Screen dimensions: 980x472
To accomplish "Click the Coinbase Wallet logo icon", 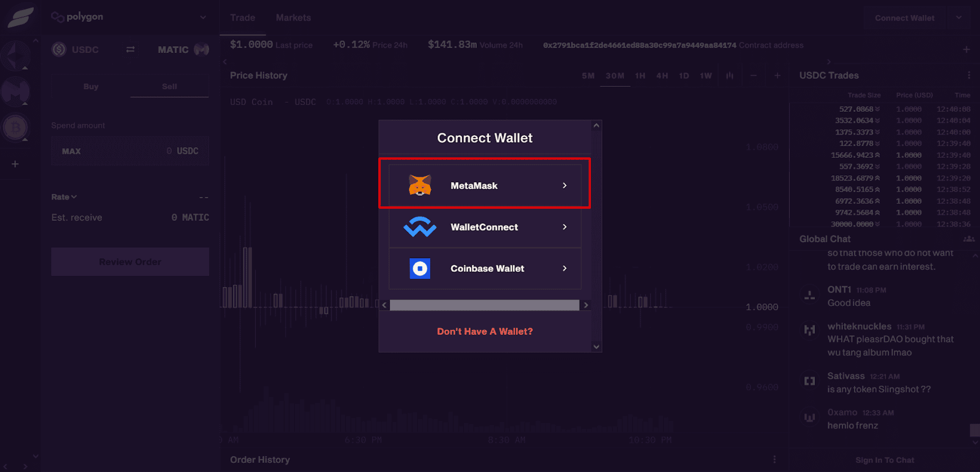I will coord(420,269).
